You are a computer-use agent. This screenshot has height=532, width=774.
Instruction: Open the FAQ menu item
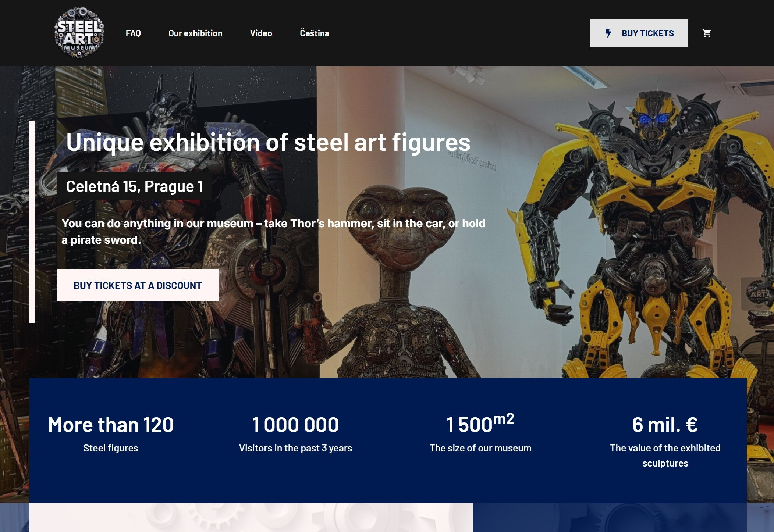coord(133,33)
